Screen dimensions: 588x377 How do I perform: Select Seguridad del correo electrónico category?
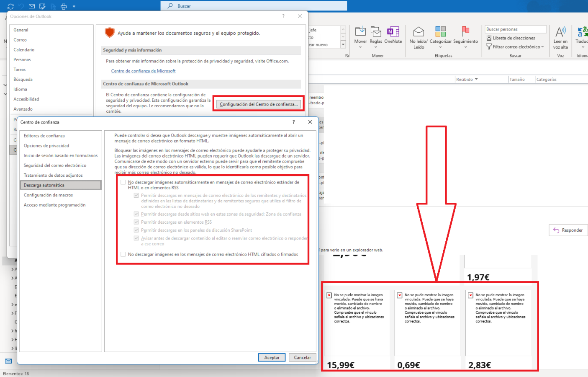55,165
